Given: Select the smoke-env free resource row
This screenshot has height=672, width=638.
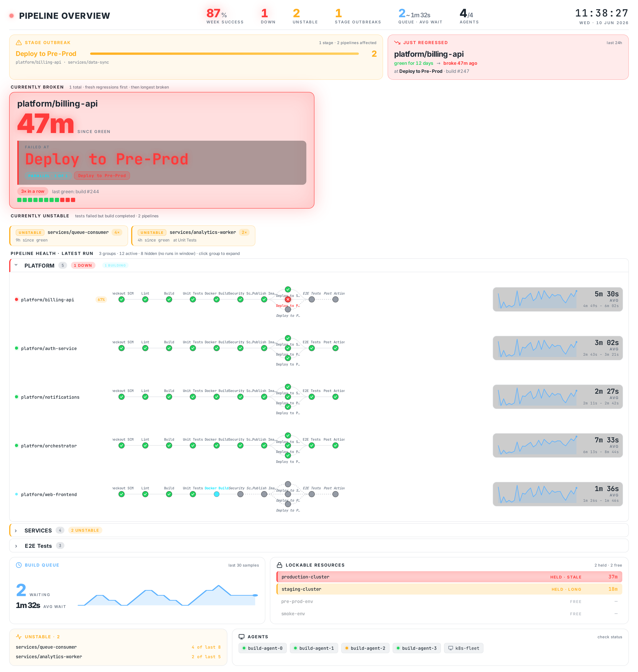Looking at the screenshot, I should click(x=449, y=614).
